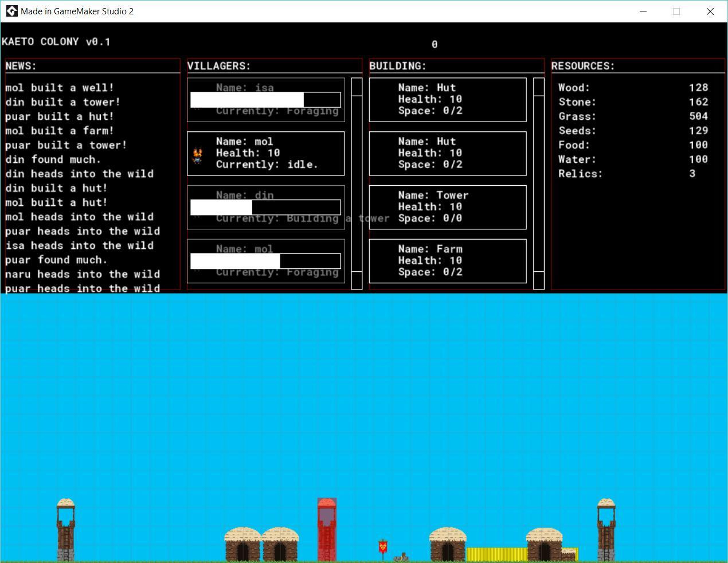This screenshot has height=563, width=728.
Task: Click the leftmost hut in the village
Action: (242, 545)
